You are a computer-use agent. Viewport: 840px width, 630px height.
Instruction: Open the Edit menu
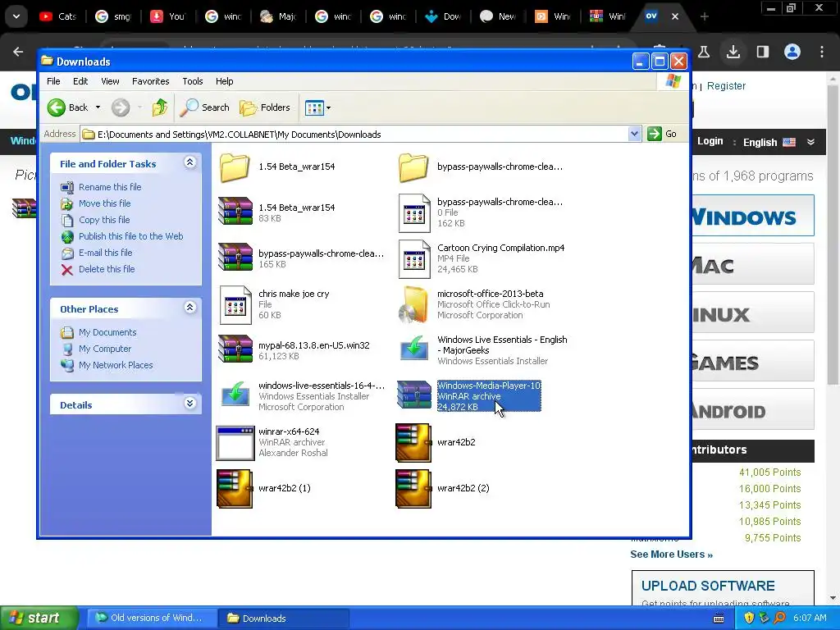[80, 81]
